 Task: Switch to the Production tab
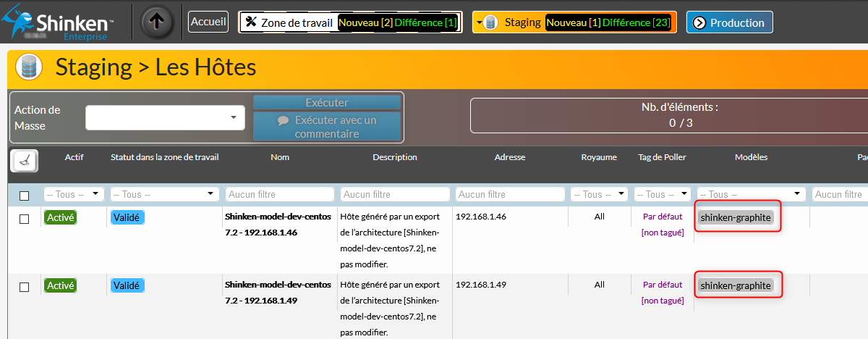pos(729,22)
